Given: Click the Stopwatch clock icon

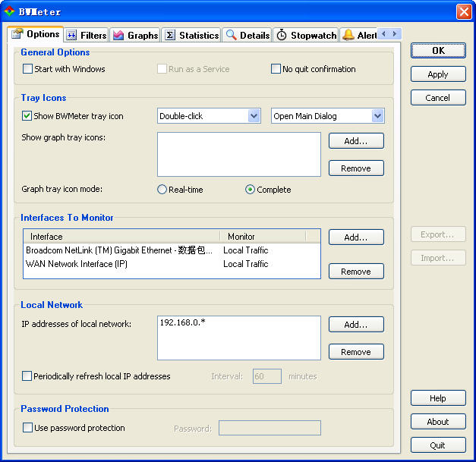Looking at the screenshot, I should click(x=282, y=36).
